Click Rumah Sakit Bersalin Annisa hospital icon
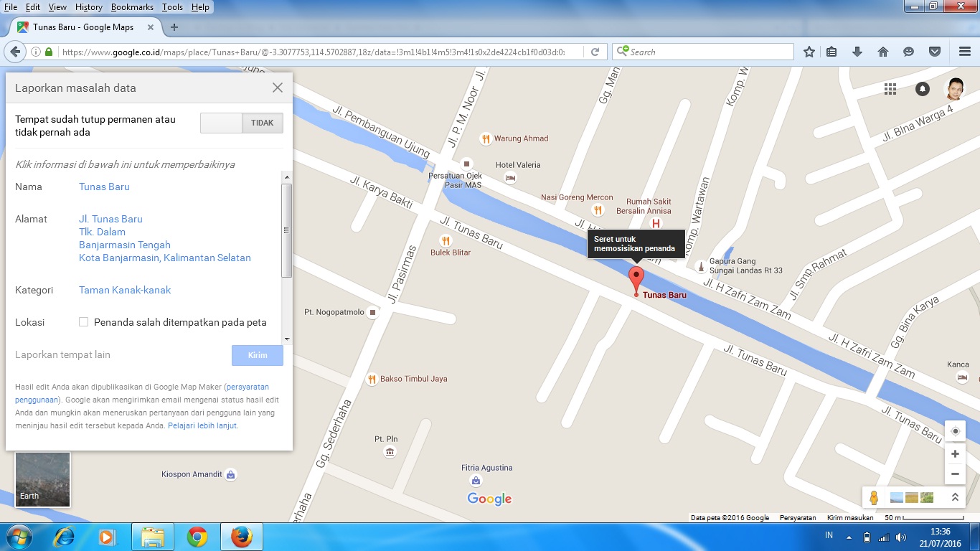 point(655,224)
